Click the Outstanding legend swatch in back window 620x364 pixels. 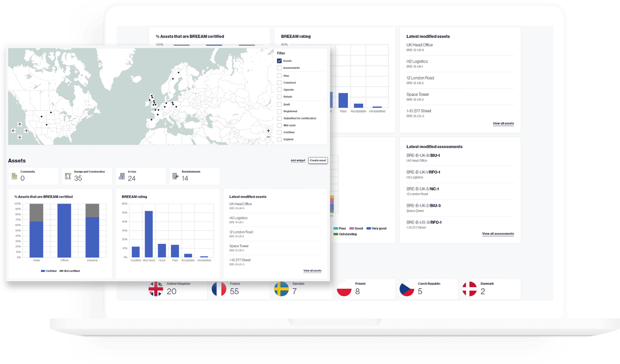click(336, 234)
